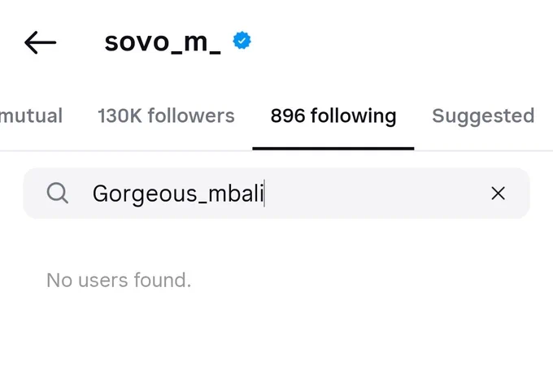Tap the checkmark next to sovo_m_
The height and width of the screenshot is (392, 553).
point(242,40)
